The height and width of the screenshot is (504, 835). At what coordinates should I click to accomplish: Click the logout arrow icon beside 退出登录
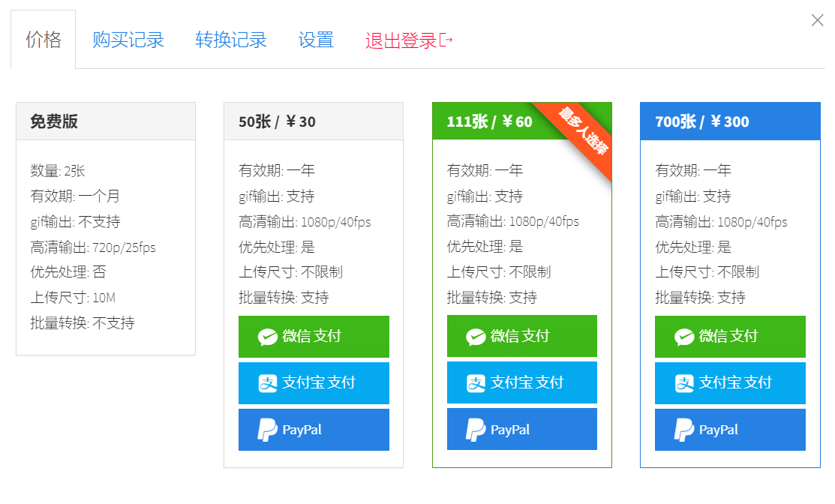[445, 40]
